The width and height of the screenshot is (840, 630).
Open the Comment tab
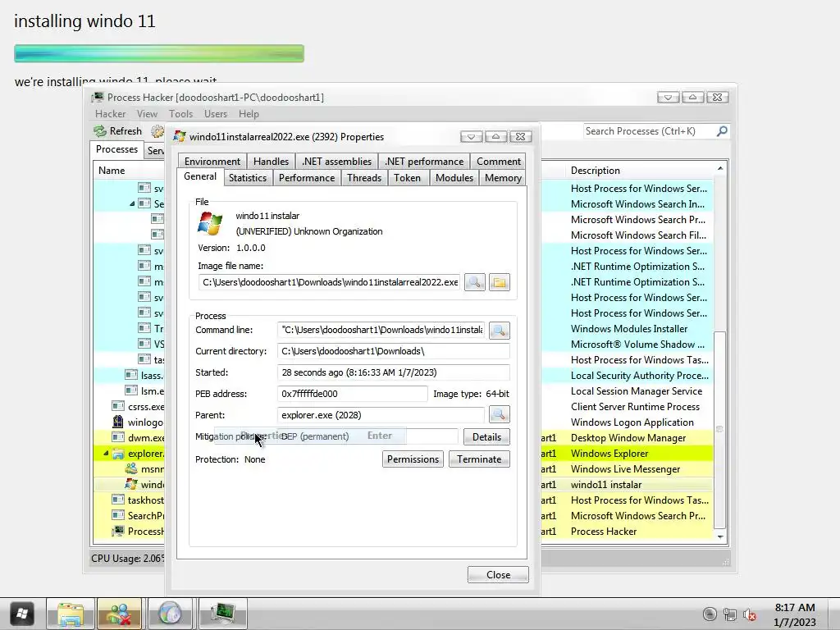click(498, 162)
